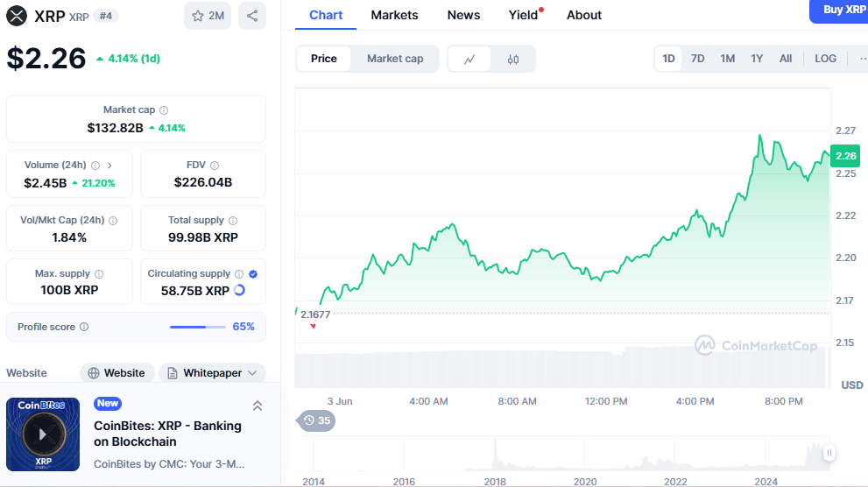Open the Yield tab
The width and height of the screenshot is (868, 487).
(x=524, y=16)
